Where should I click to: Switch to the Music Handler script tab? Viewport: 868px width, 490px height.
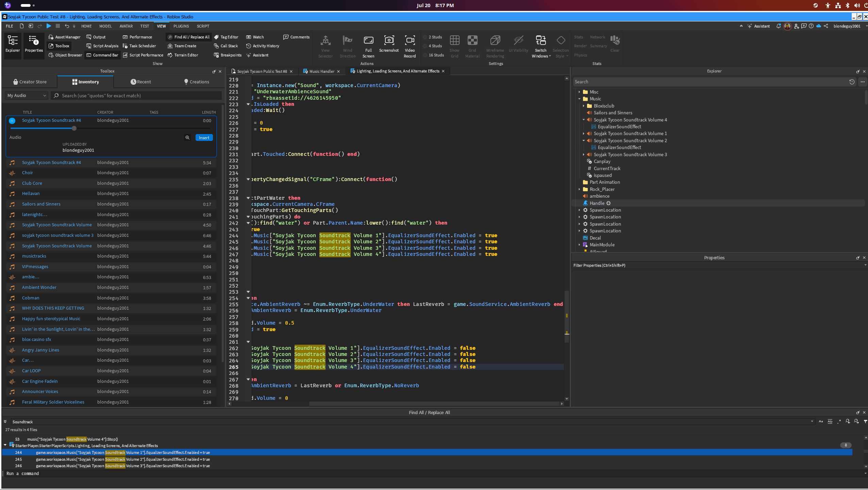322,71
